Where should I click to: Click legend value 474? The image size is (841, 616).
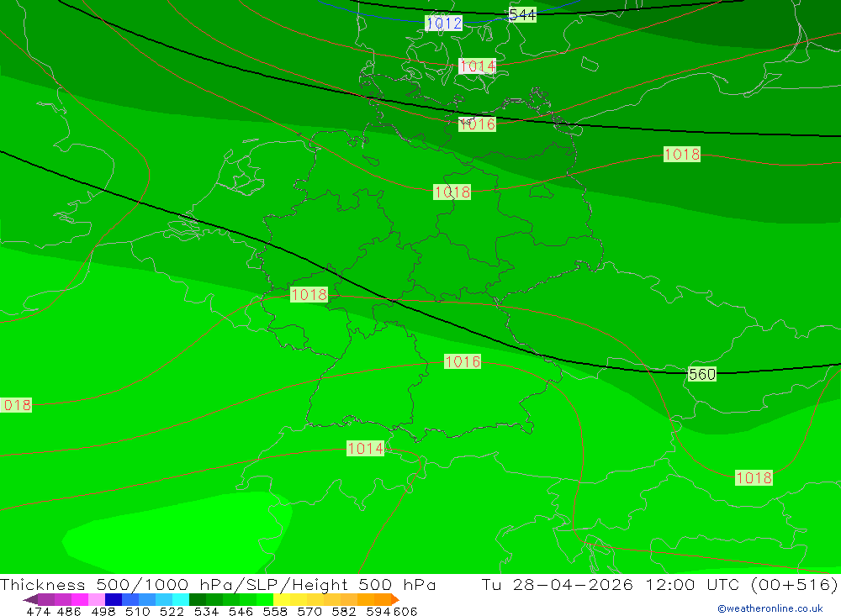pos(38,611)
